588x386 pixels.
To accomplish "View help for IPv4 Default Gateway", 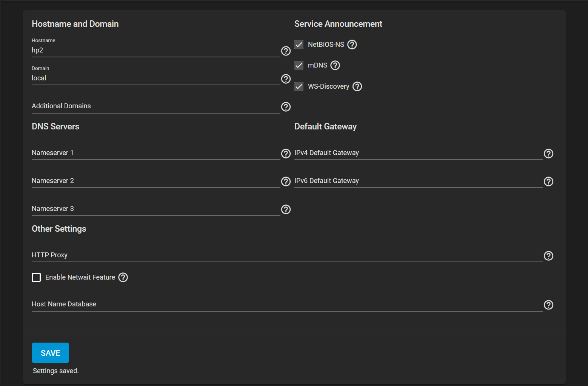I will pyautogui.click(x=548, y=154).
